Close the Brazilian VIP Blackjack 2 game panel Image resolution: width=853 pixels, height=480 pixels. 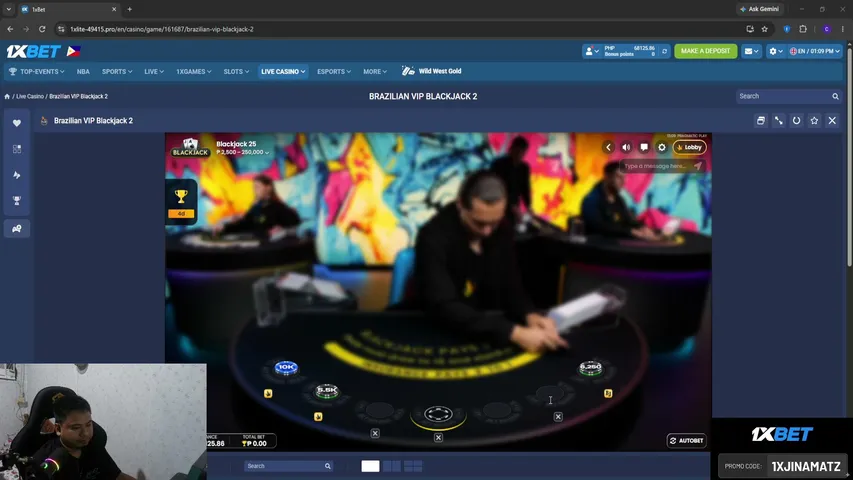832,121
